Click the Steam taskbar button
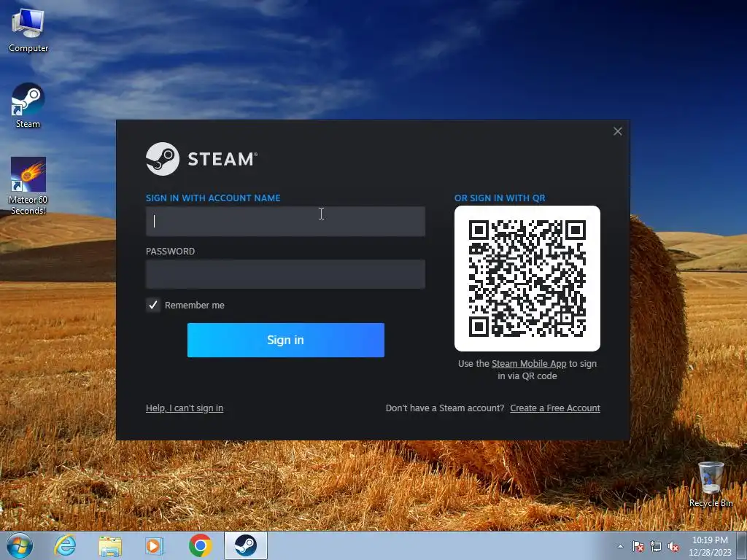Viewport: 747px width, 560px height. tap(245, 545)
